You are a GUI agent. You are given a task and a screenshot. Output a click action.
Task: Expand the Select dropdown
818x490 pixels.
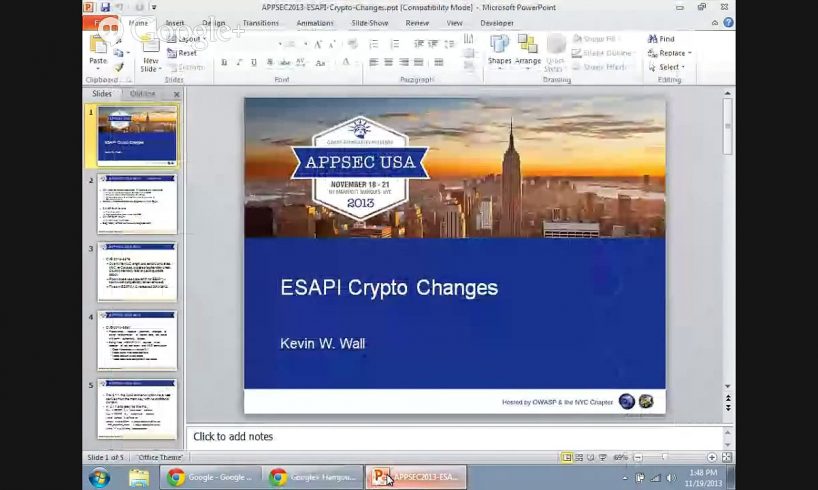click(x=667, y=67)
